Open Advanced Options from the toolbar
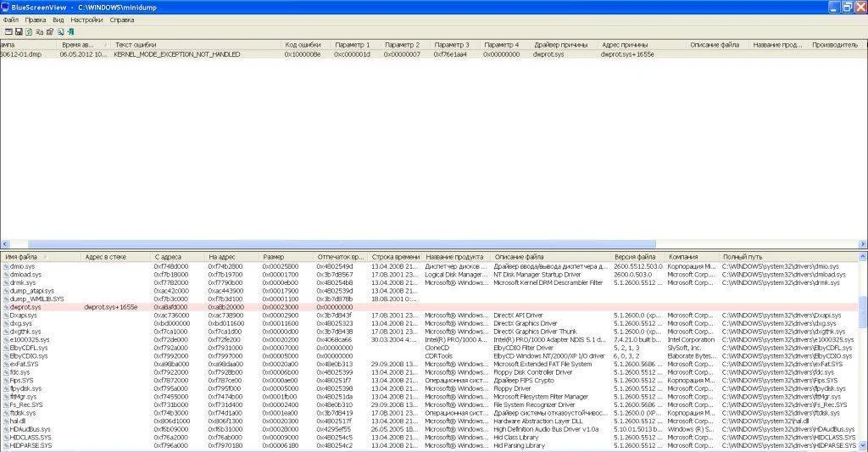 click(8, 32)
